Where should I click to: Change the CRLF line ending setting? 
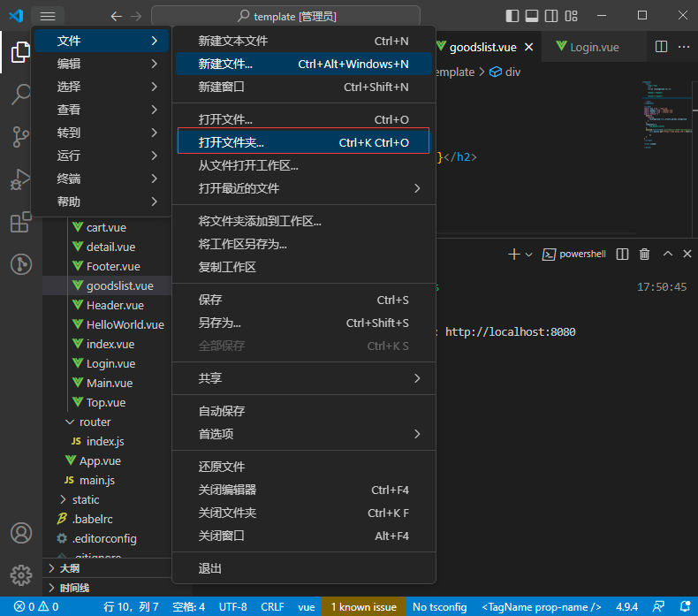(x=272, y=606)
